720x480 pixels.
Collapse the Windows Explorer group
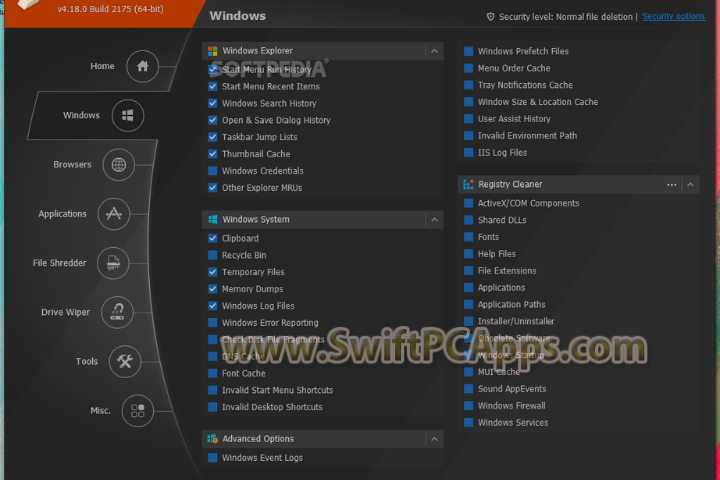434,51
